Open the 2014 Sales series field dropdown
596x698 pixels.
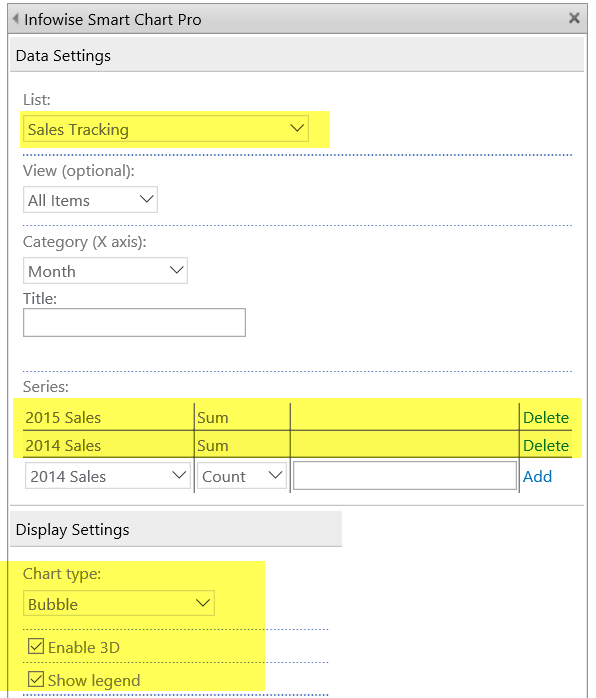108,476
